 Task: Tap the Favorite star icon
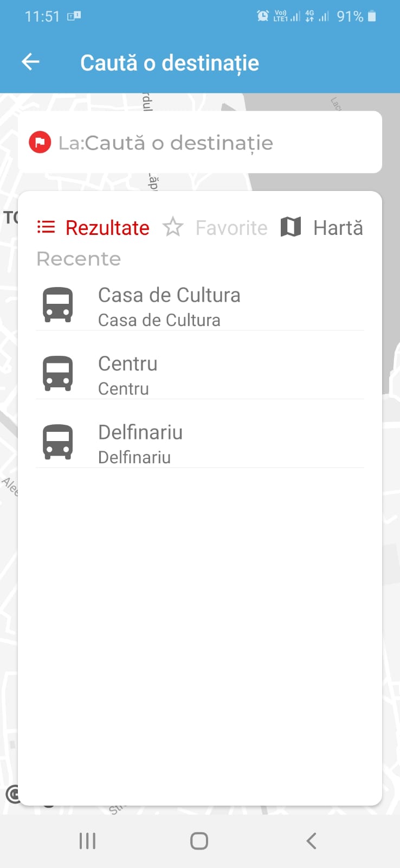coord(173,227)
